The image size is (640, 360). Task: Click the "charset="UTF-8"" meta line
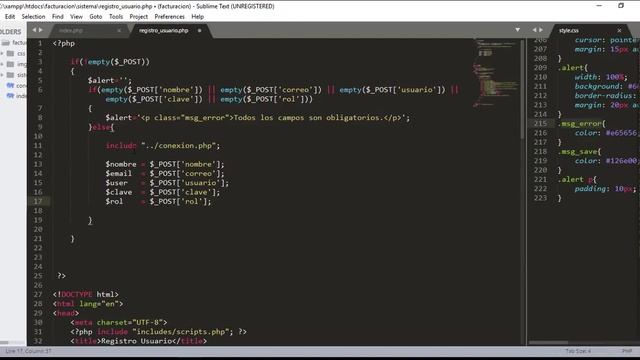pyautogui.click(x=119, y=322)
